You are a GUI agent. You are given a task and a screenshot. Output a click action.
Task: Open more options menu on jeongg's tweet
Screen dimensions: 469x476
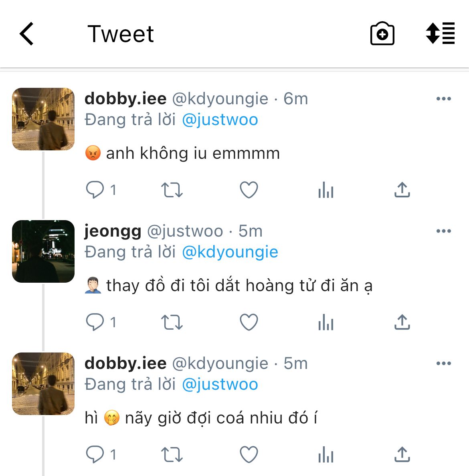(x=443, y=231)
